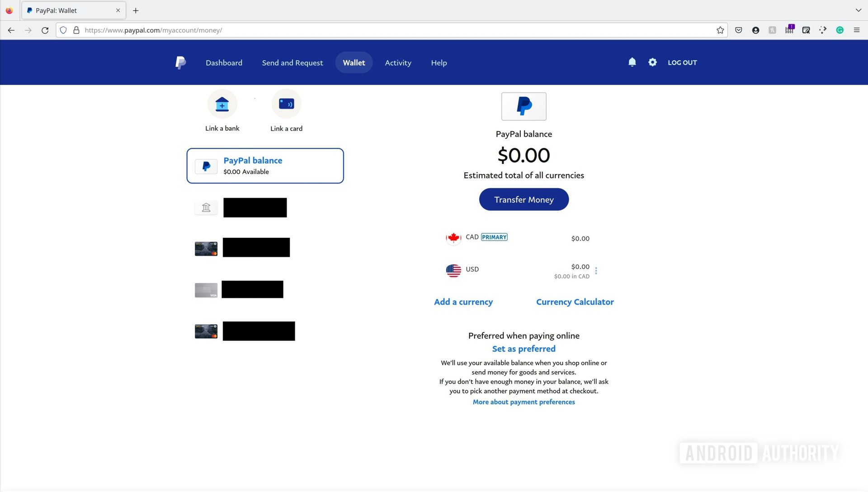The height and width of the screenshot is (492, 868).
Task: Click the More about payment preferences link
Action: coord(524,402)
